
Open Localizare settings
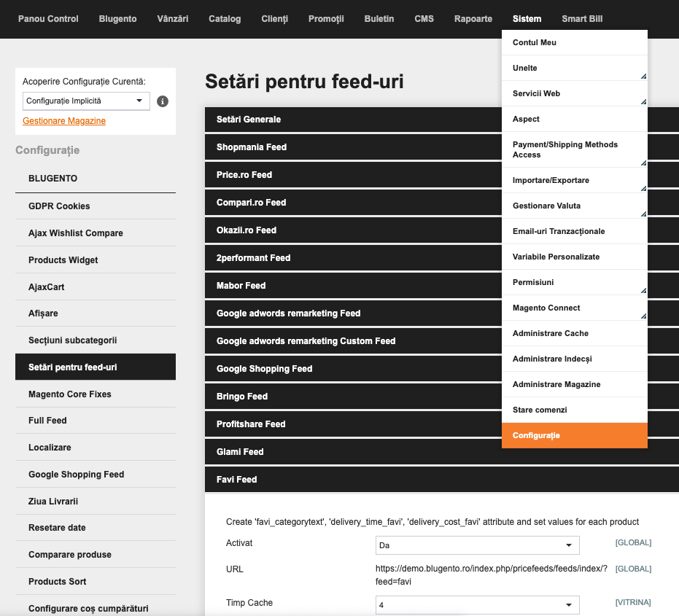[x=96, y=447]
